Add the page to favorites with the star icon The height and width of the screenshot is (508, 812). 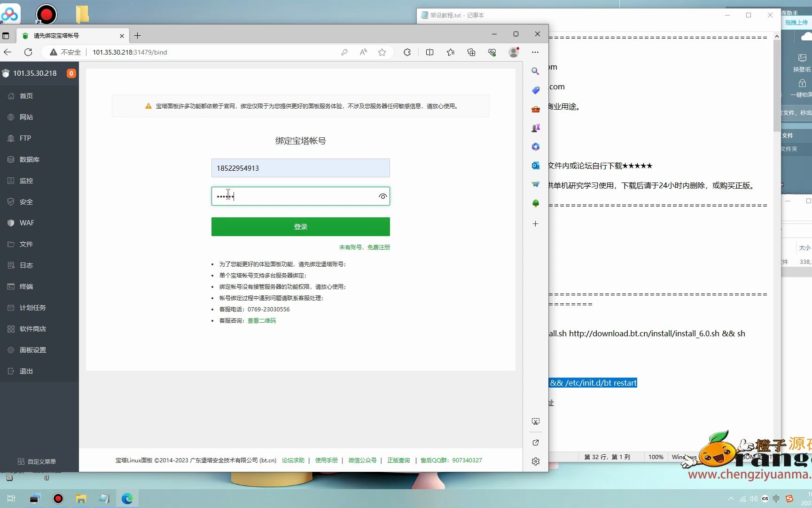tap(382, 52)
